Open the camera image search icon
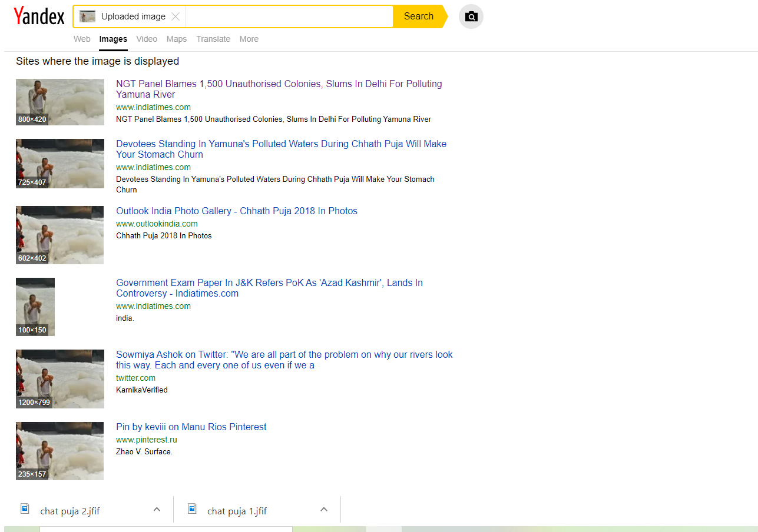758x532 pixels. tap(471, 16)
